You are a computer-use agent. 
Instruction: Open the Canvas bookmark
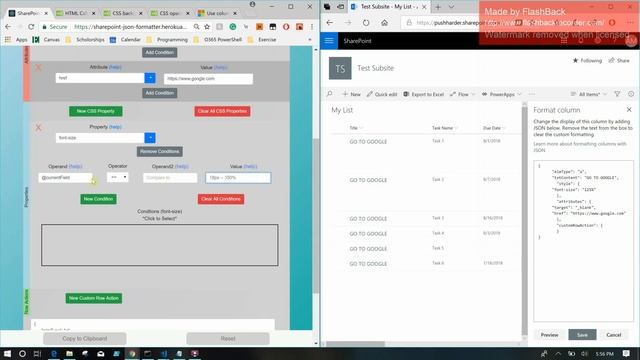point(46,40)
